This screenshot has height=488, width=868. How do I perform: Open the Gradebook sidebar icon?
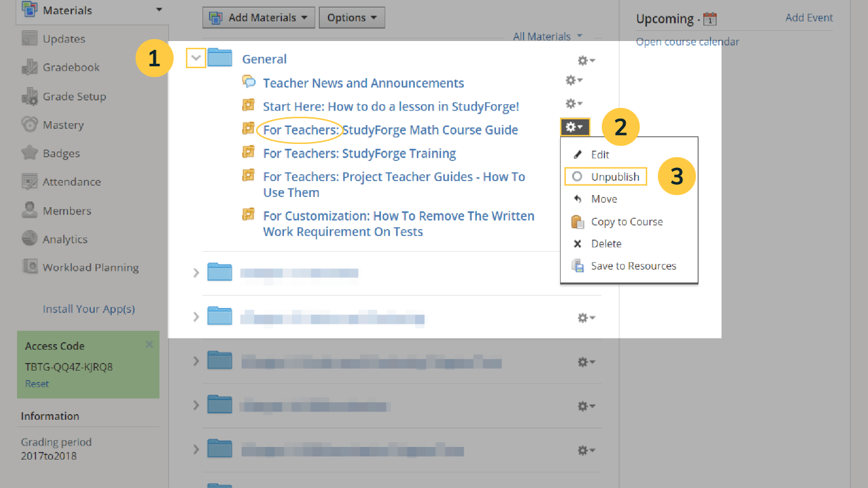[x=30, y=67]
